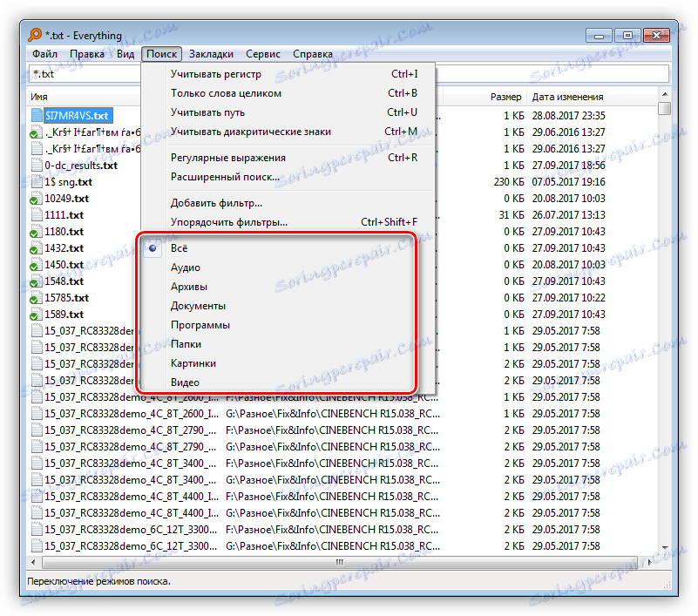698x616 pixels.
Task: Click the green-check file icon of 15785.txt
Action: point(36,298)
